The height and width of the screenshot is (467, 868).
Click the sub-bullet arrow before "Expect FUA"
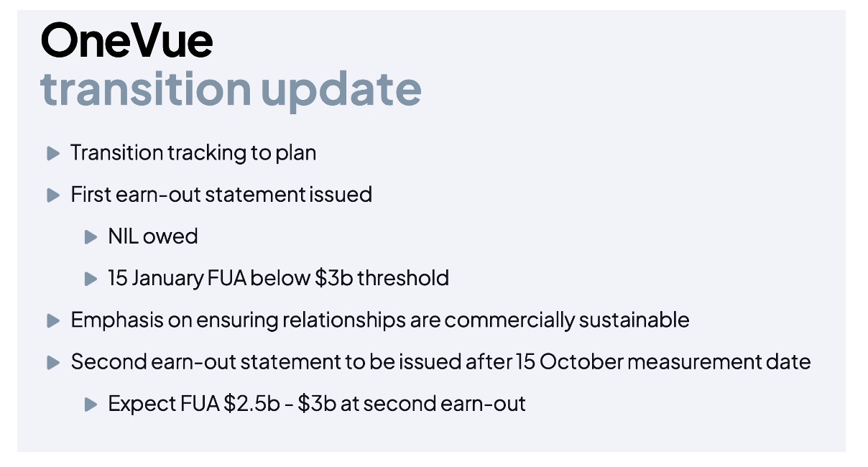point(91,404)
